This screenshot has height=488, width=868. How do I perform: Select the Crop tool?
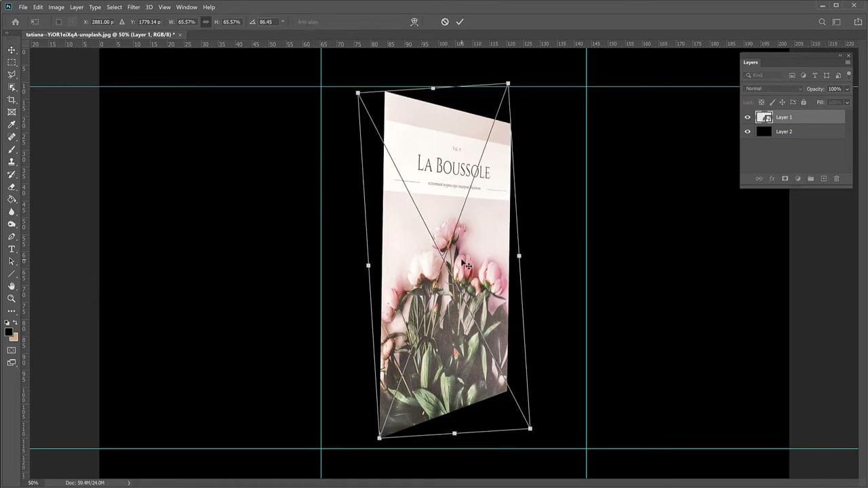coord(12,100)
